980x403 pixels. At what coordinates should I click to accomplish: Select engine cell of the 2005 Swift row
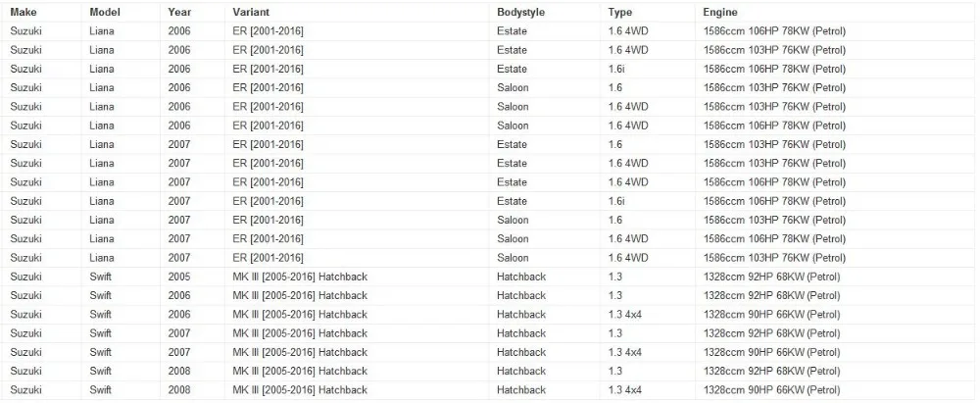pos(771,277)
